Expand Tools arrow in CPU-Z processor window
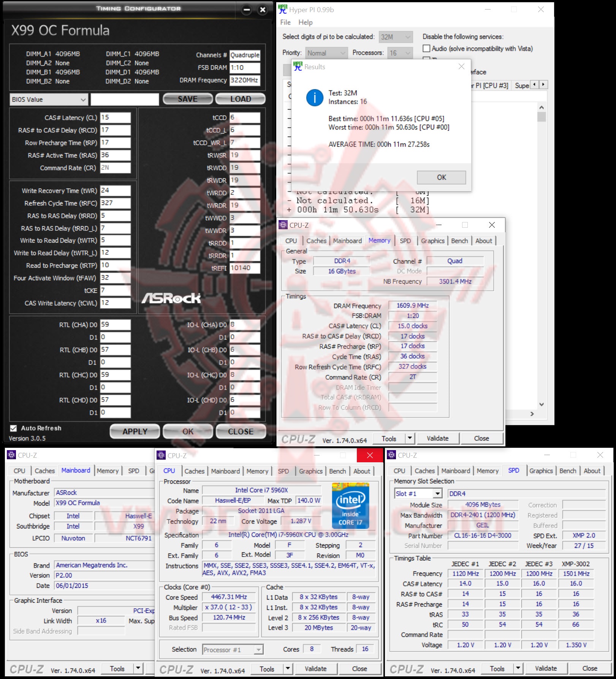616x679 pixels. point(288,669)
